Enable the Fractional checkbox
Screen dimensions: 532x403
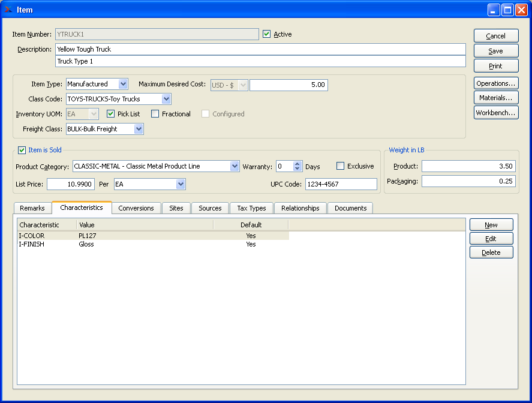(x=155, y=113)
